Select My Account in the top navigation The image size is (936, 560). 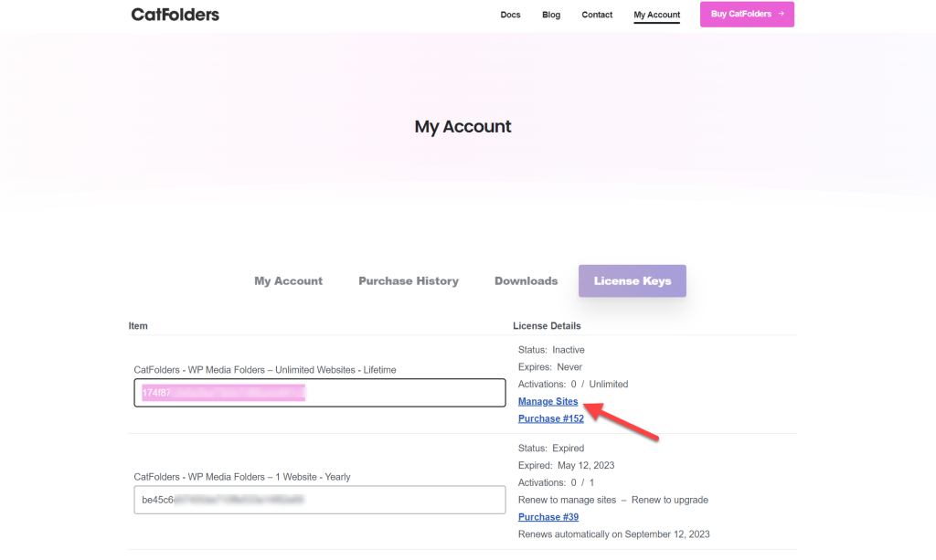[656, 15]
